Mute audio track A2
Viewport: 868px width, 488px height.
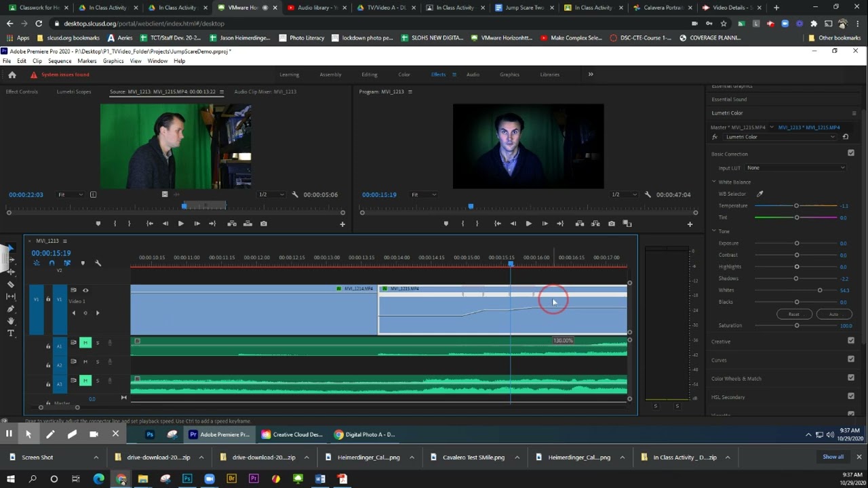[85, 361]
